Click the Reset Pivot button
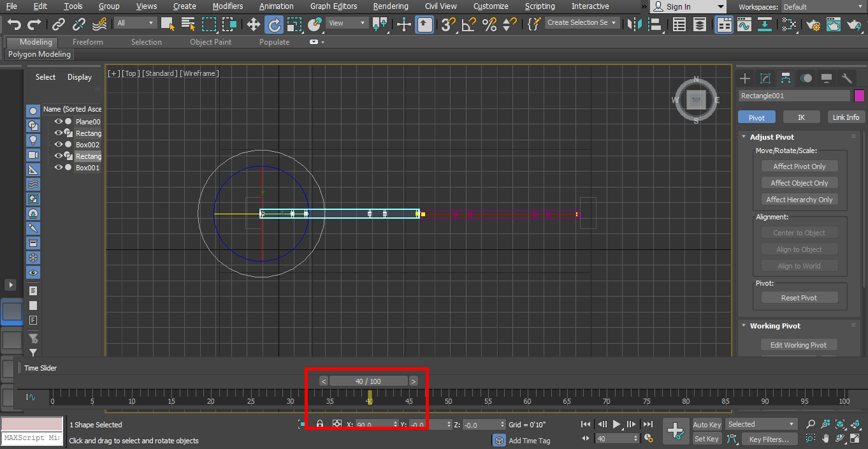868x449 pixels. (800, 296)
